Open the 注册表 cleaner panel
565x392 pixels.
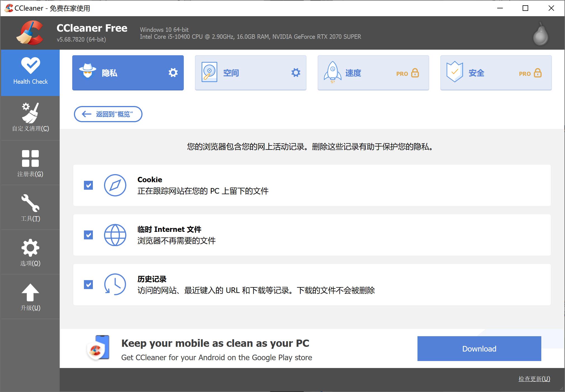pos(30,162)
